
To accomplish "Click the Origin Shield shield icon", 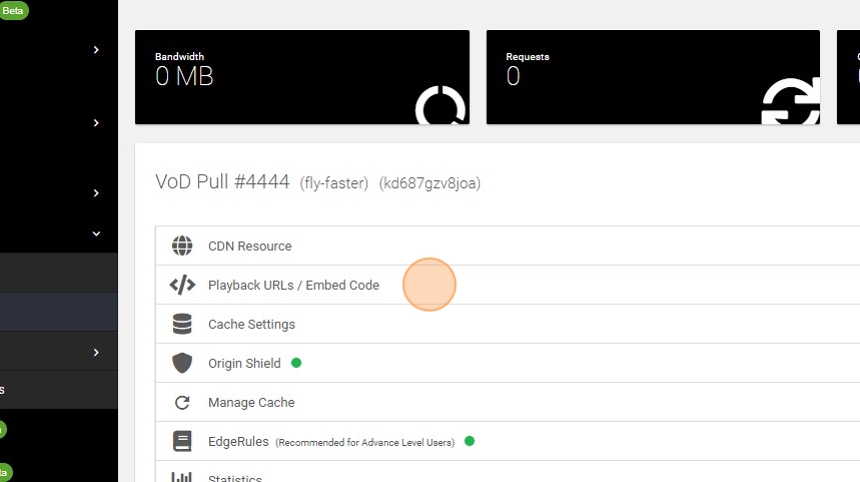I will [182, 363].
